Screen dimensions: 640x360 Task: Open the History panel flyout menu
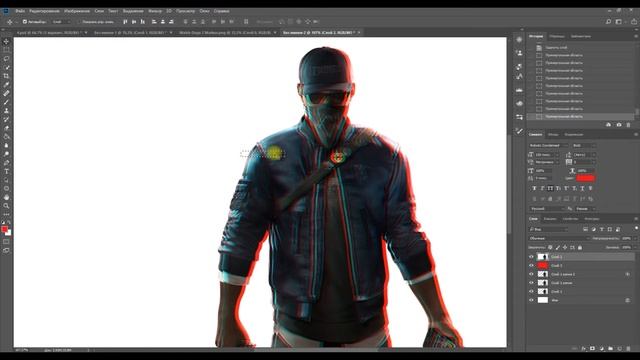[x=636, y=36]
